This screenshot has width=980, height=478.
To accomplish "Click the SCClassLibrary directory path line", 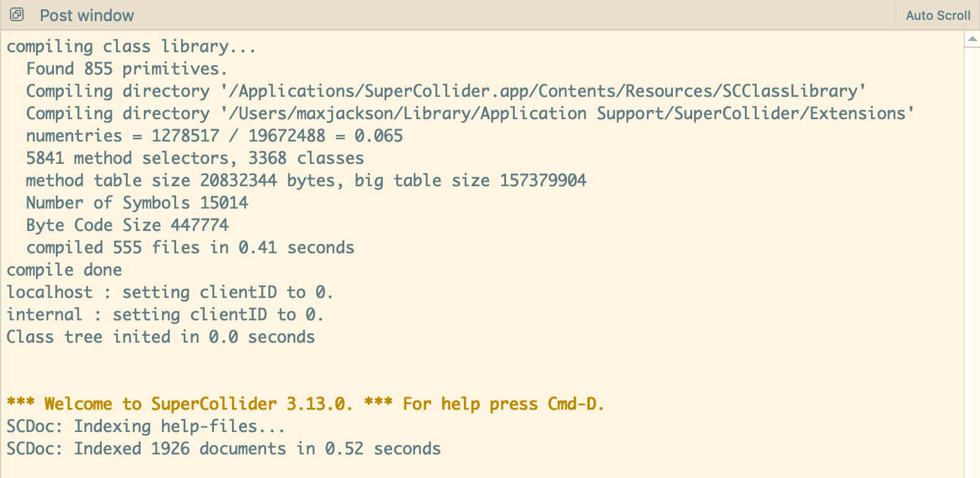I will [445, 91].
